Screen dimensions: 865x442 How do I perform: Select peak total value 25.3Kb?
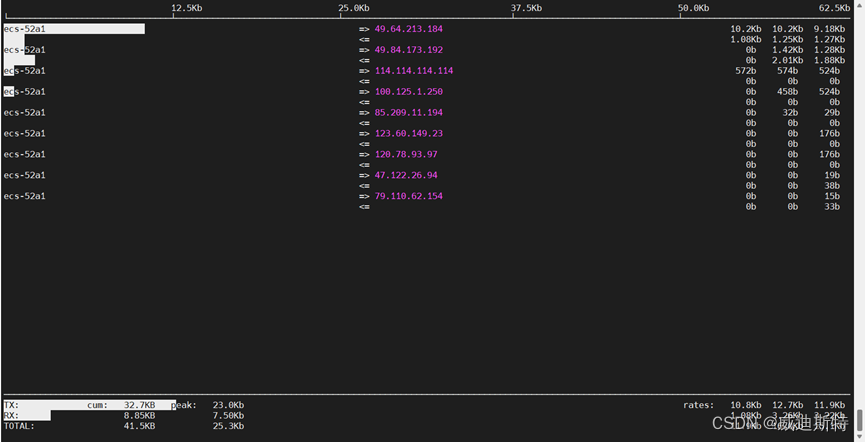(x=228, y=426)
